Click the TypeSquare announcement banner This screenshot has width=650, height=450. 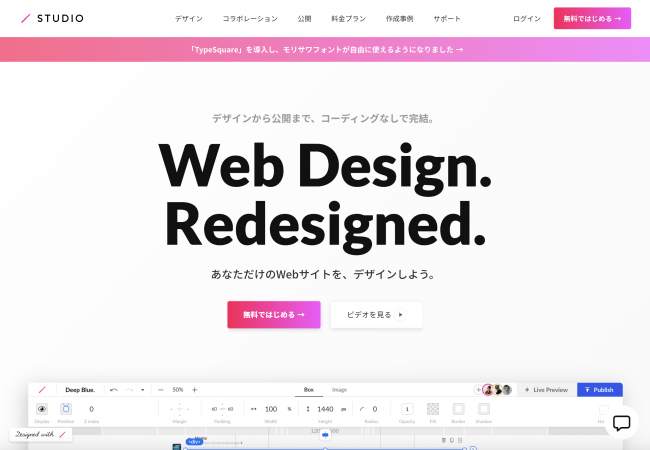pyautogui.click(x=325, y=49)
